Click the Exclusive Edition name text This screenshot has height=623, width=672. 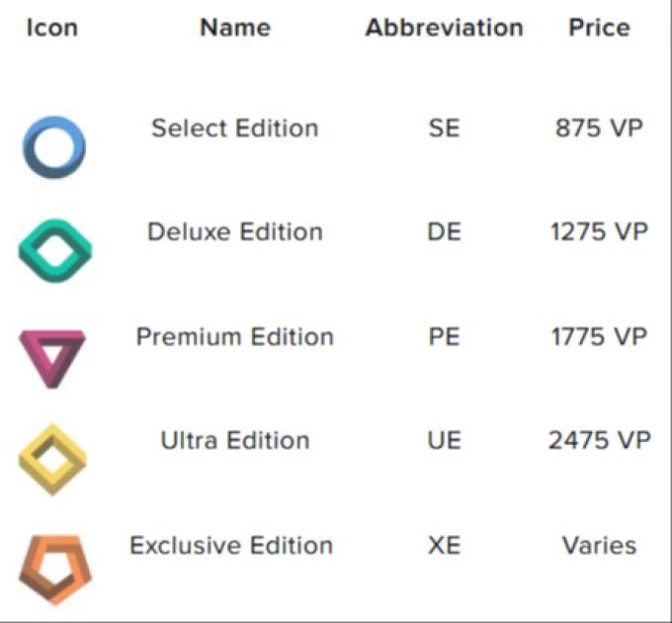(x=231, y=546)
